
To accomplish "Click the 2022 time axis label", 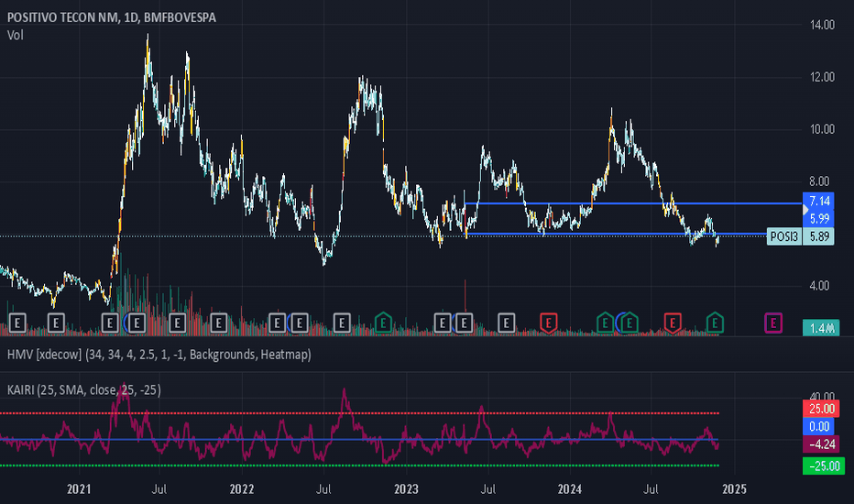I will 242,488.
